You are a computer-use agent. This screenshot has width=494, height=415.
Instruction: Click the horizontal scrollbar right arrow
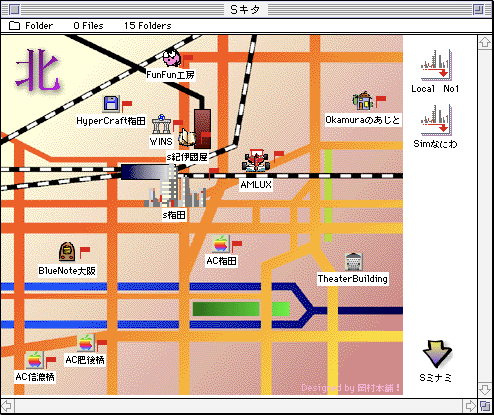[470, 406]
